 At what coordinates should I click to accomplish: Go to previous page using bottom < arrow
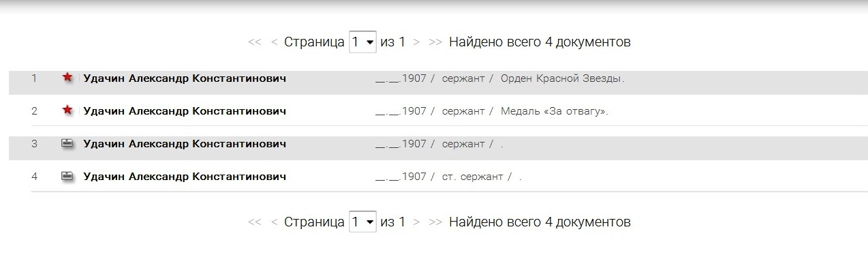point(274,222)
